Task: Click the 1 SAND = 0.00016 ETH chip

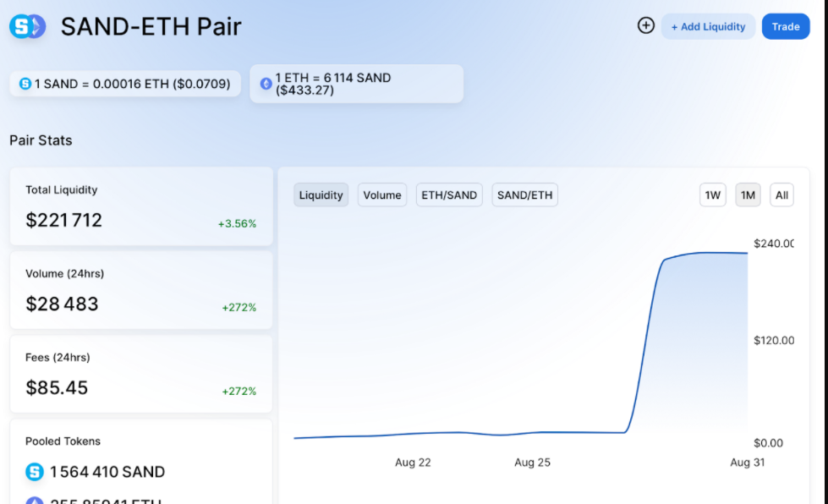Action: pos(125,84)
